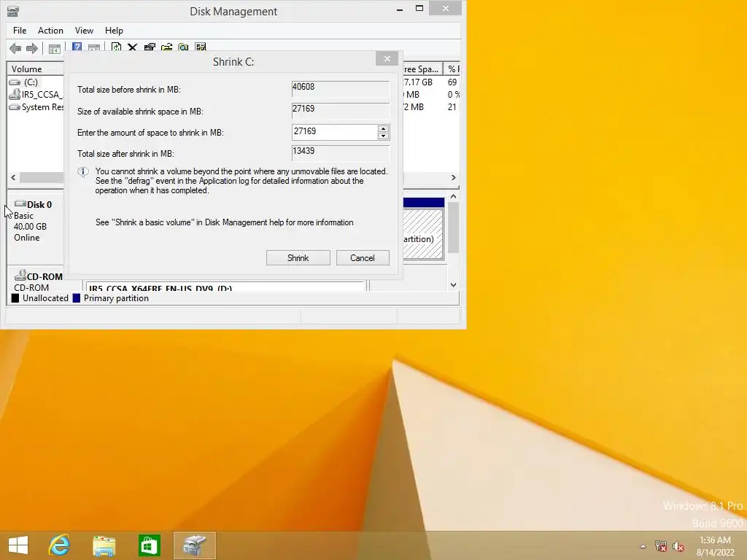This screenshot has width=747, height=560.
Task: Click the Total size after shrink field
Action: (x=341, y=152)
